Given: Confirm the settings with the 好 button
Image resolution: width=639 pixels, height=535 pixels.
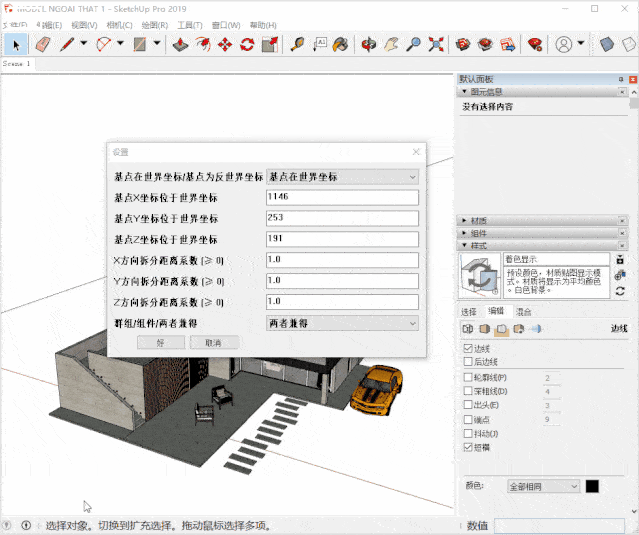Looking at the screenshot, I should 161,343.
